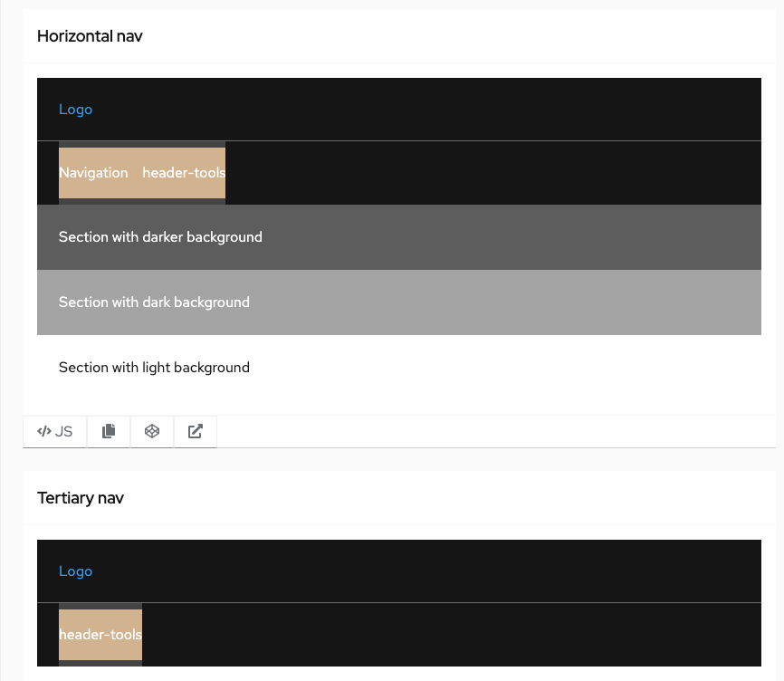Click the 'Tertiary nav' heading
The width and height of the screenshot is (784, 681).
click(x=81, y=498)
